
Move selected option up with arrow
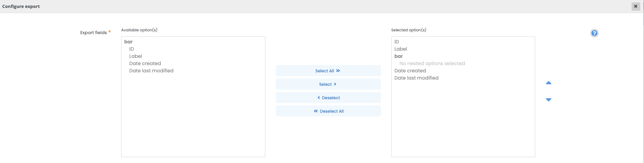pyautogui.click(x=549, y=83)
